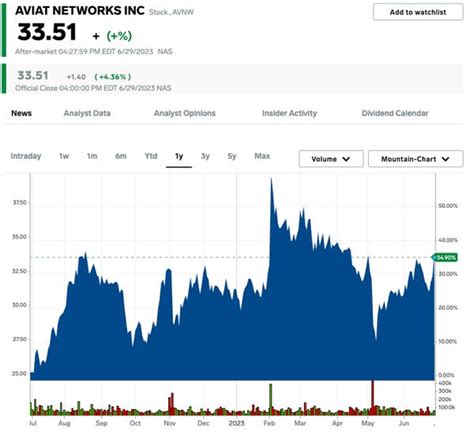Open the Volume dropdown

point(331,159)
